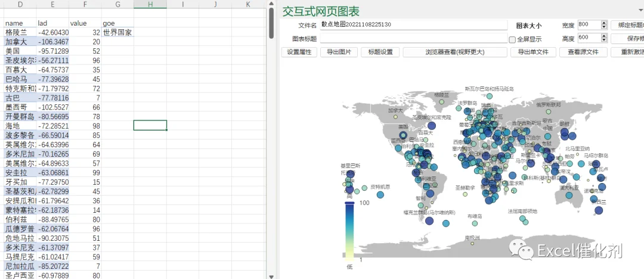The height and width of the screenshot is (279, 644).
Task: Click 浏览器查看(视野更大) button
Action: tap(455, 52)
